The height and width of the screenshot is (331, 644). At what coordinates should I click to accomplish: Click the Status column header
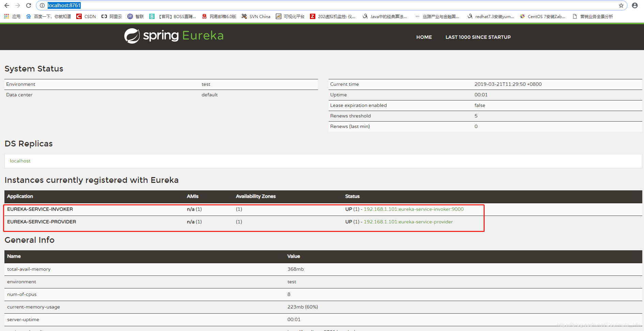click(x=352, y=196)
